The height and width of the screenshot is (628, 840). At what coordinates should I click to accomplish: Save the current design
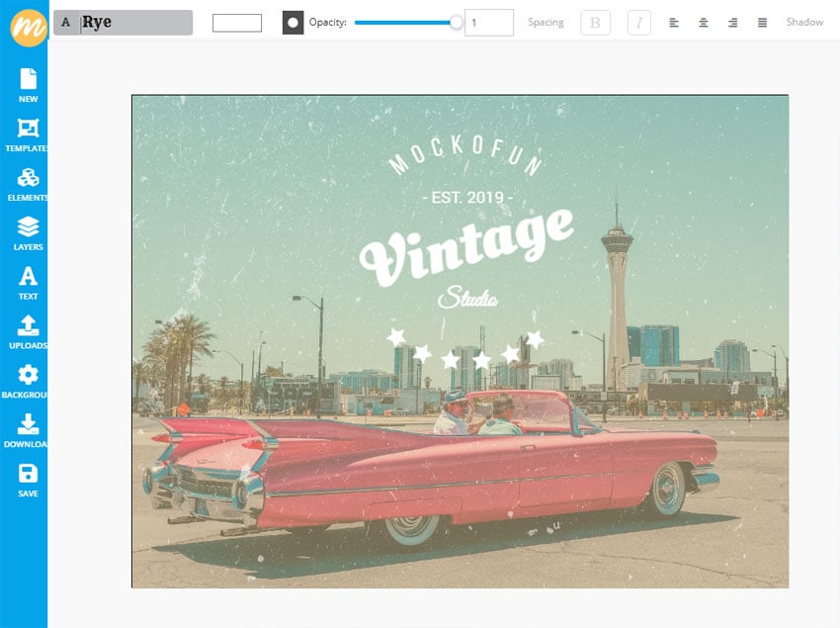point(28,480)
